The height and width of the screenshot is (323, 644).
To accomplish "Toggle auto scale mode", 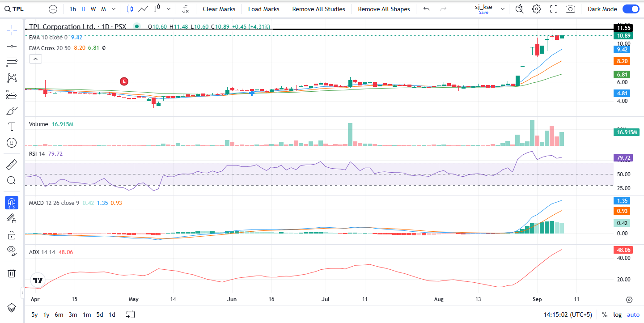I will (x=633, y=314).
